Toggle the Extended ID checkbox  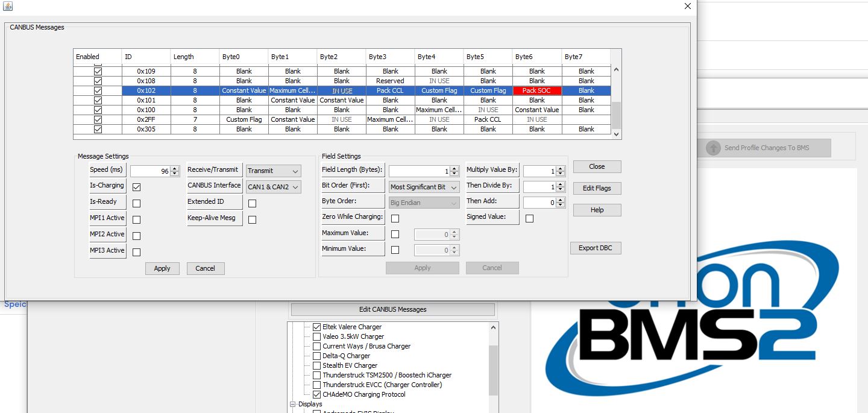point(252,204)
